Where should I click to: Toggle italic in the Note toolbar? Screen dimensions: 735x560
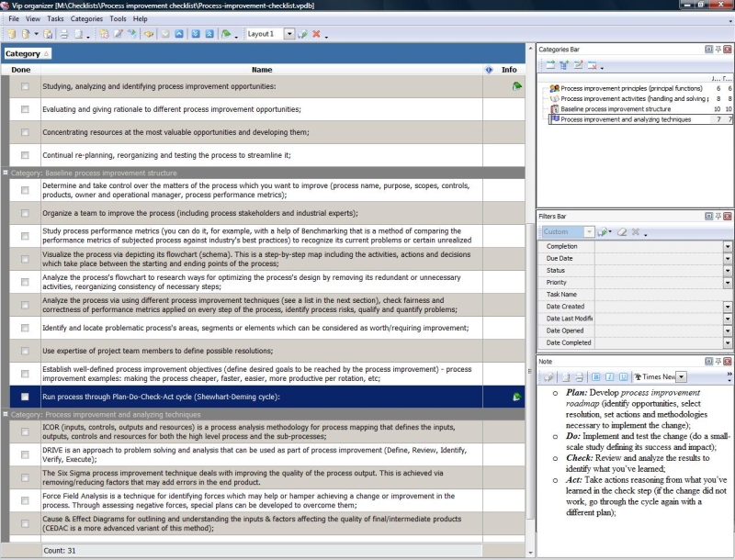[608, 376]
